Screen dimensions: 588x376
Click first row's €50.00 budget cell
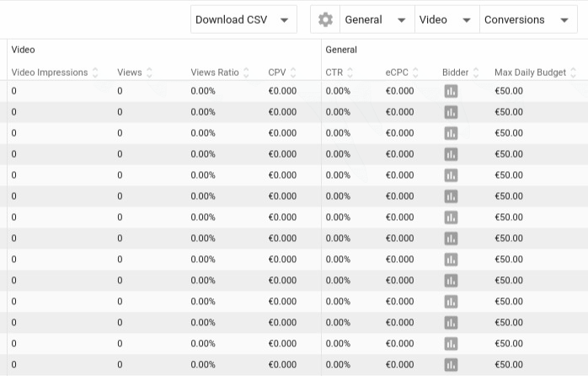click(x=509, y=91)
